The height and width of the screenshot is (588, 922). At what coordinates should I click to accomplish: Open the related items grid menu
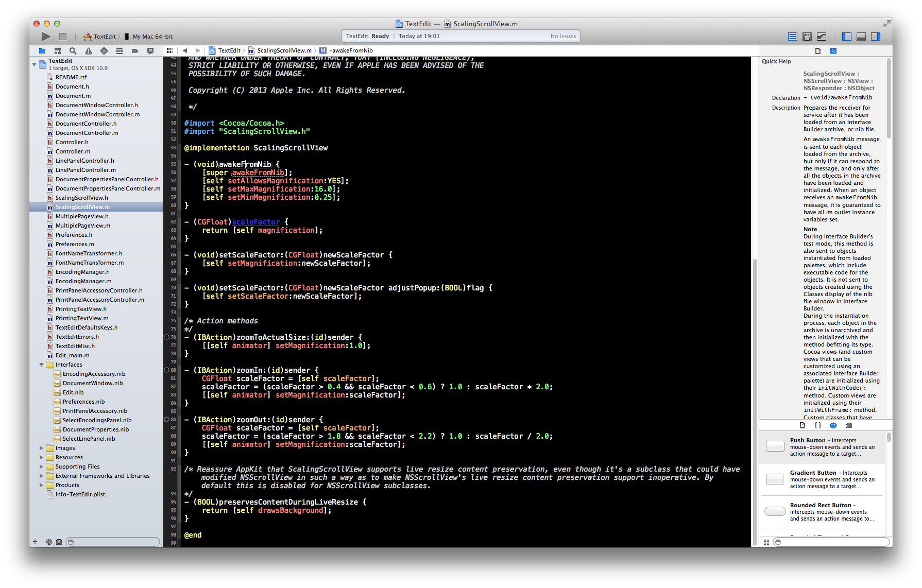pyautogui.click(x=169, y=50)
